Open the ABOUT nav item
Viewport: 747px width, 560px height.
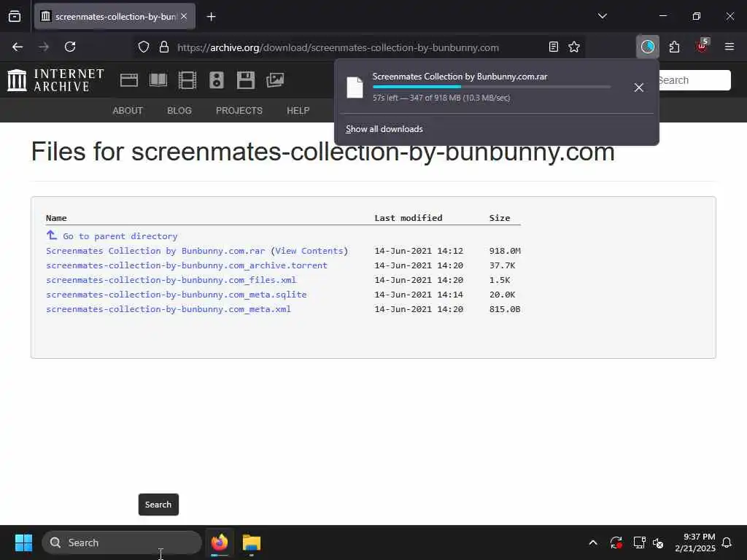tap(128, 111)
